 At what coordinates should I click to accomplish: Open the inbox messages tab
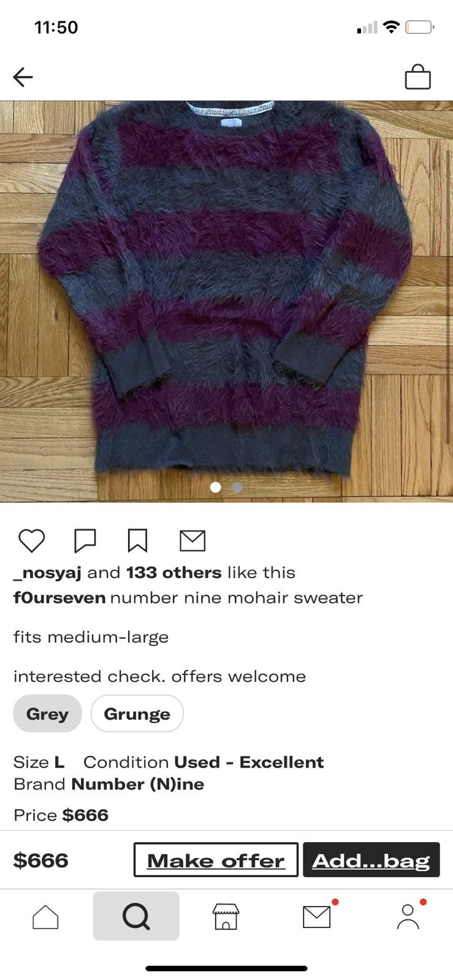click(317, 917)
